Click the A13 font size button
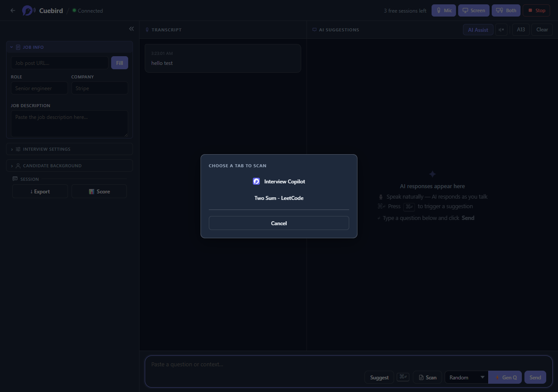Screen dimensions: 558x392 pos(521,30)
